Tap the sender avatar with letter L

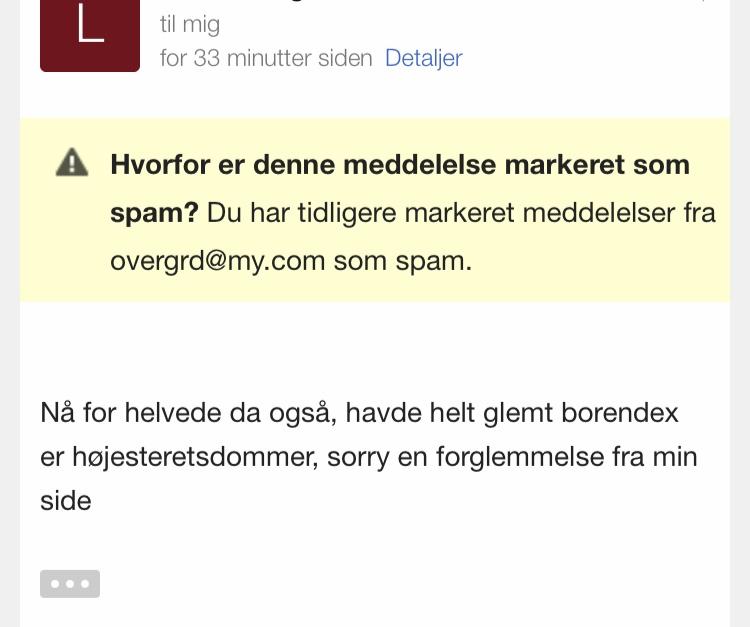(90, 35)
